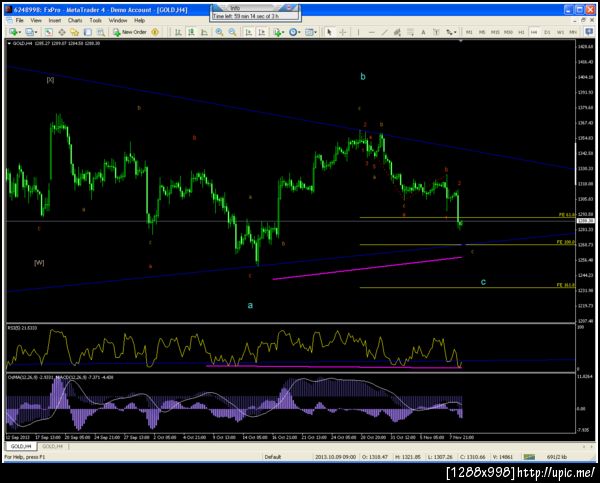Screen dimensions: 600x483
Task: Select the Vertical Line tool
Action: [x=359, y=32]
